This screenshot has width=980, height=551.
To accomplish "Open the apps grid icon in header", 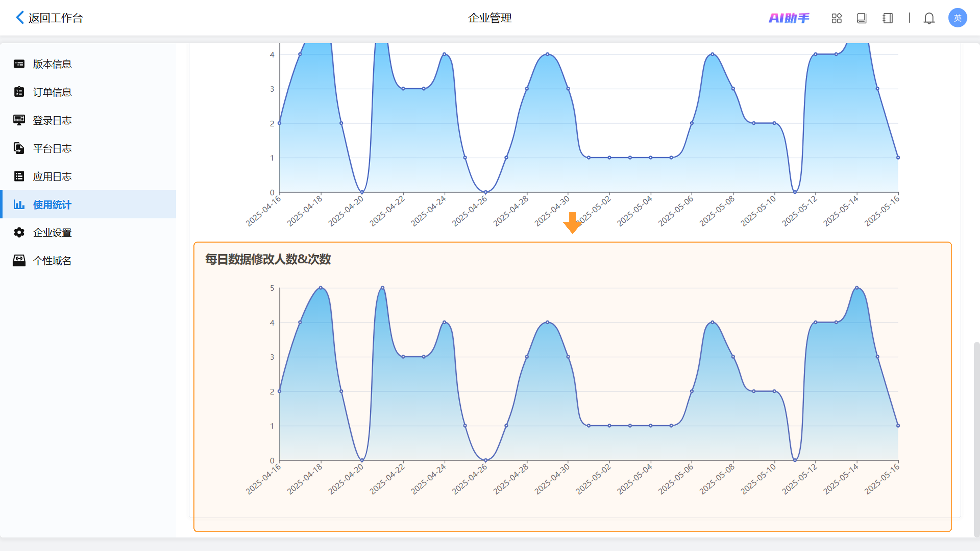I will coord(837,18).
